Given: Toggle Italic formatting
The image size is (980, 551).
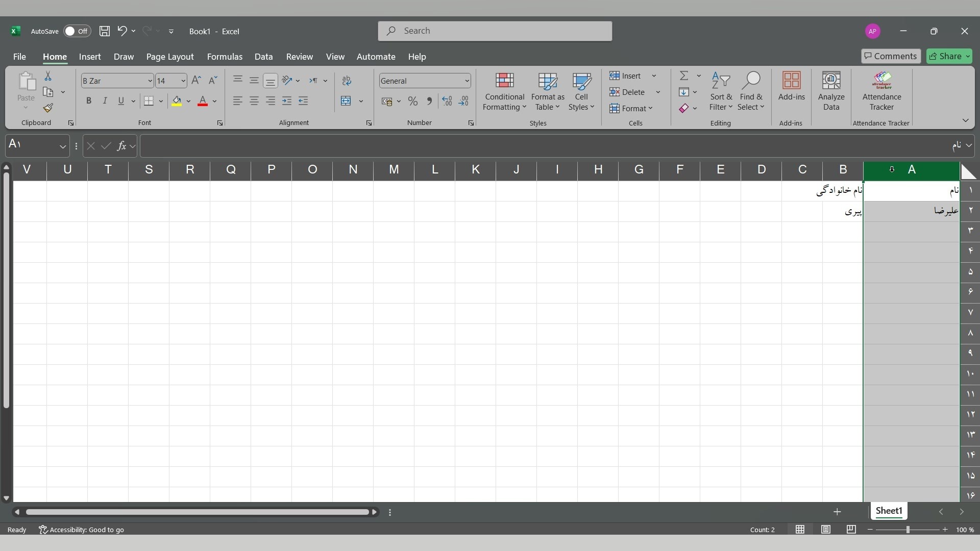Looking at the screenshot, I should click(x=105, y=101).
